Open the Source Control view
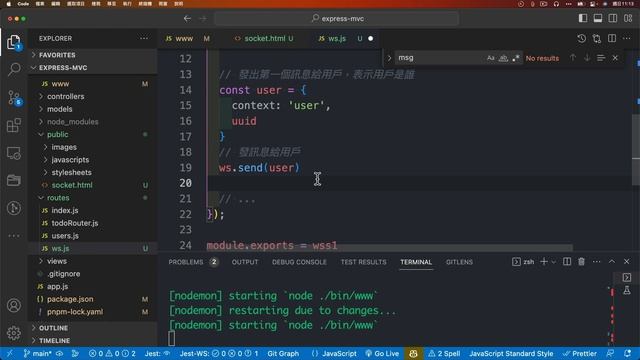This screenshot has width=640, height=360. [x=15, y=98]
